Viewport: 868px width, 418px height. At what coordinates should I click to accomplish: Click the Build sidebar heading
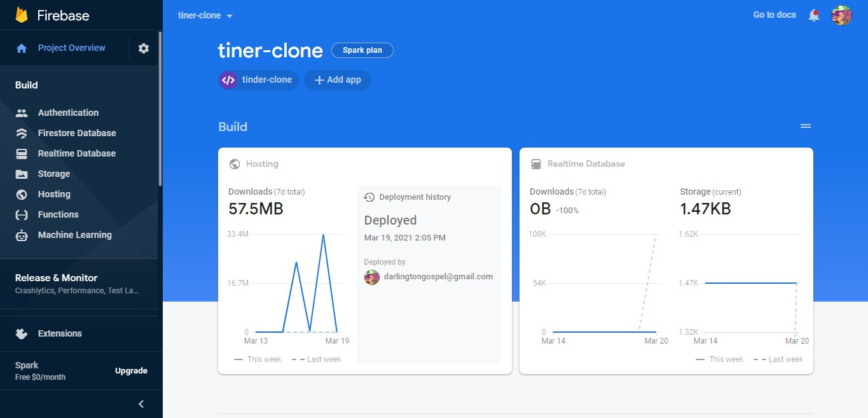[27, 85]
